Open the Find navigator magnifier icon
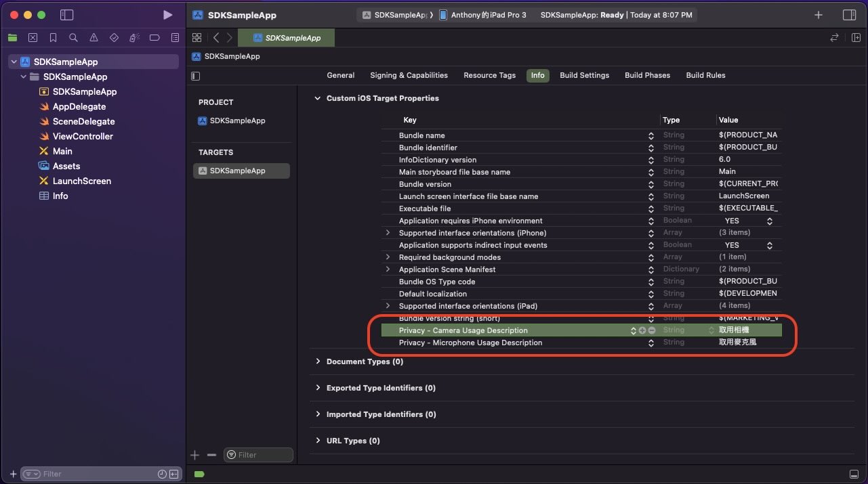Image resolution: width=868 pixels, height=484 pixels. tap(73, 38)
